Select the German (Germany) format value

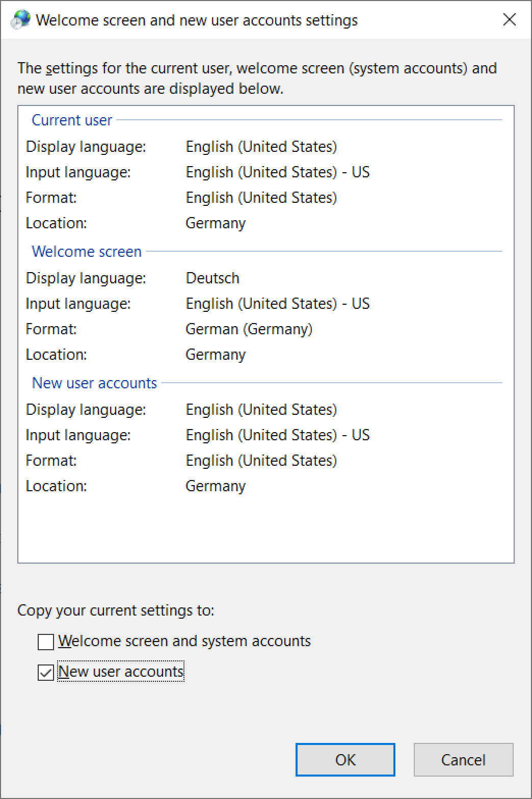click(x=249, y=329)
